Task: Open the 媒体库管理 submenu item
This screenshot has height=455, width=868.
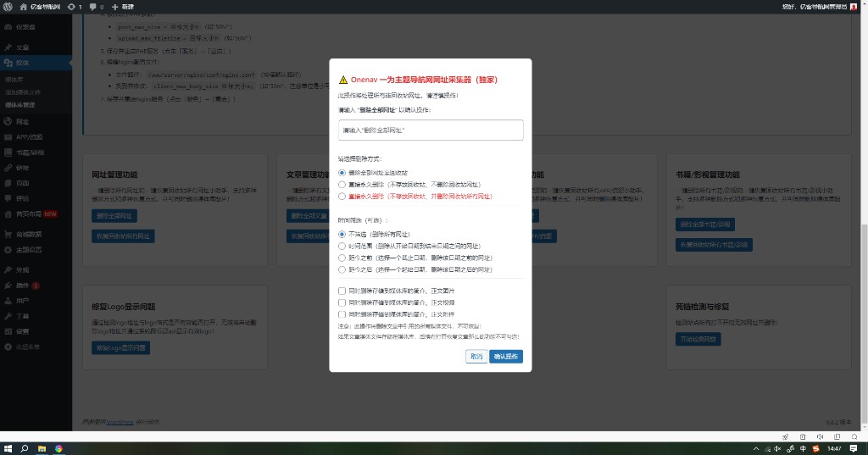Action: click(20, 104)
